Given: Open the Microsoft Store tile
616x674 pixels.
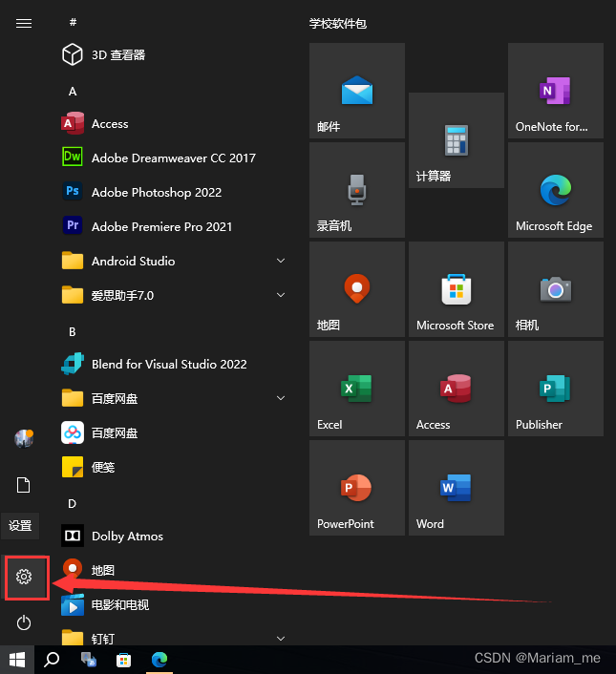Looking at the screenshot, I should point(457,289).
